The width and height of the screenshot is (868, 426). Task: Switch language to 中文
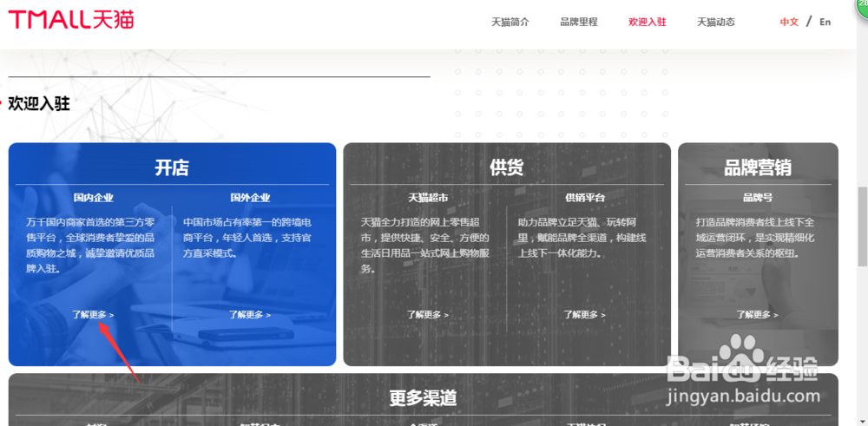(x=789, y=23)
